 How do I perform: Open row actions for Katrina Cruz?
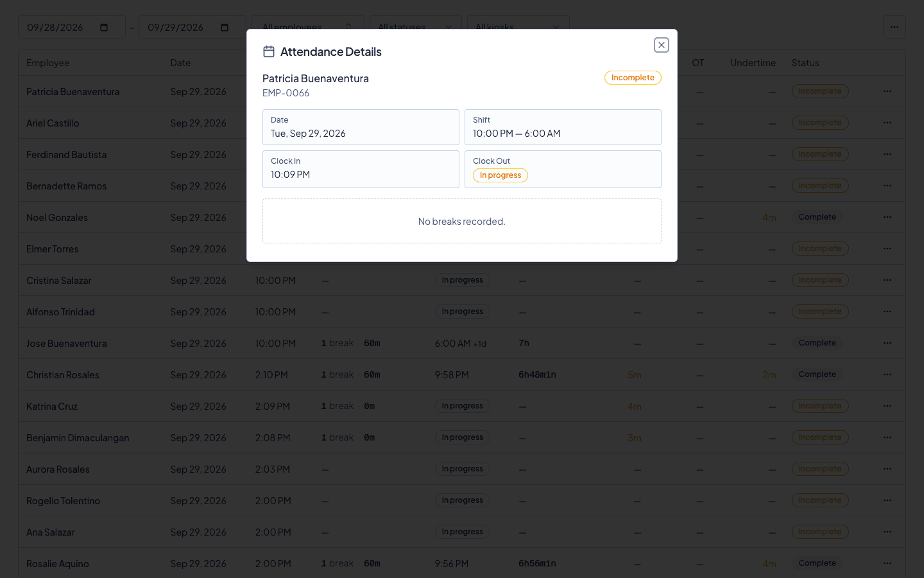pos(887,406)
